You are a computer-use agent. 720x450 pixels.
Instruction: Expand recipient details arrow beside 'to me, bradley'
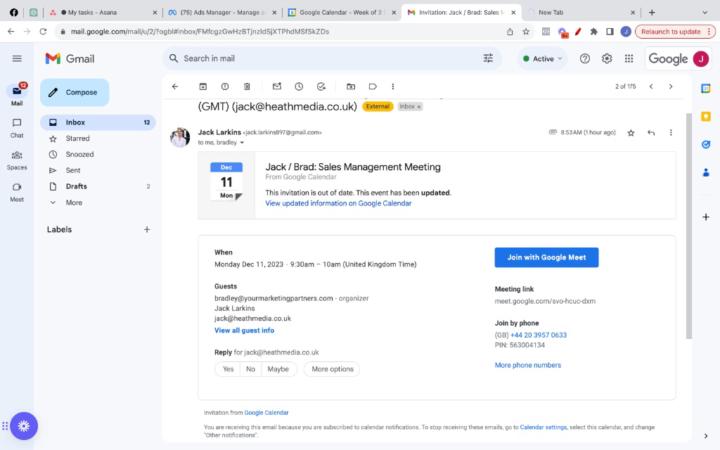click(241, 143)
